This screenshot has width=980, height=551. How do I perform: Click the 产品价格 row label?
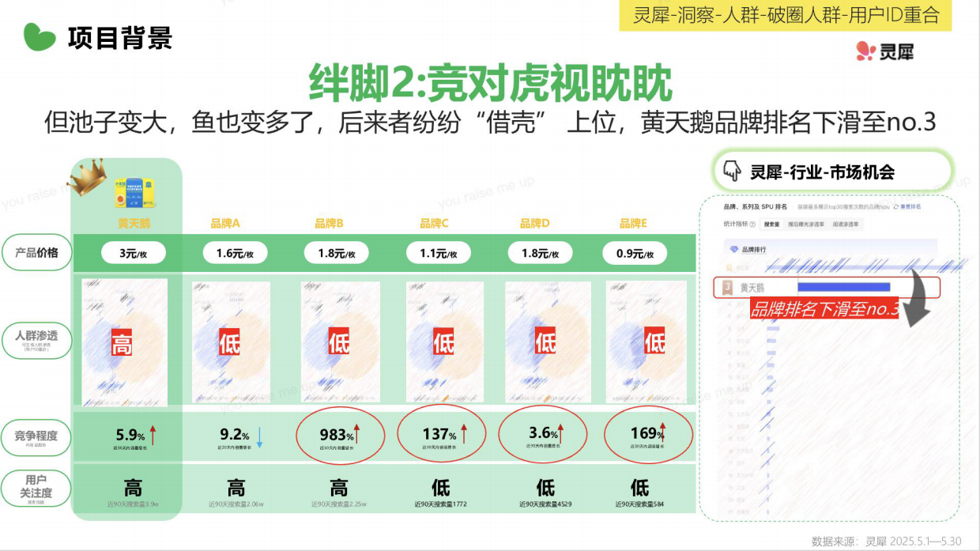(x=36, y=252)
